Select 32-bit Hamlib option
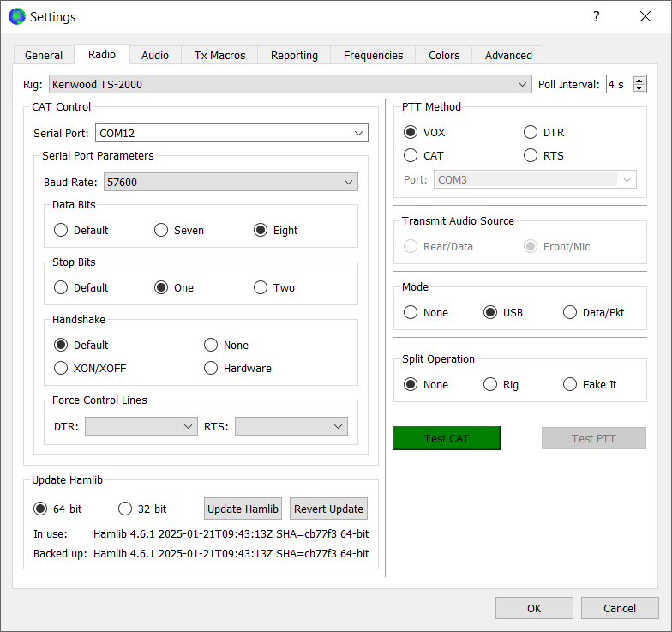The height and width of the screenshot is (632, 672). coord(125,509)
